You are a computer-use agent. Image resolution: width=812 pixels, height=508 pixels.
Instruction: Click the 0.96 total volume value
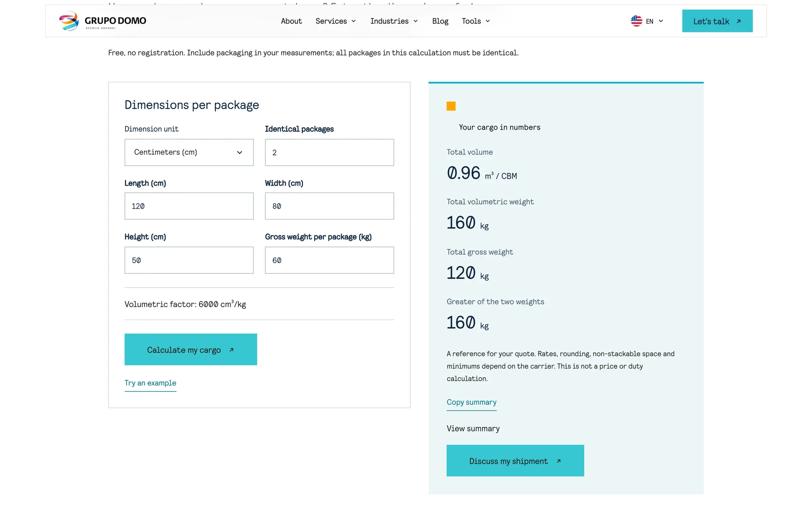coord(463,173)
